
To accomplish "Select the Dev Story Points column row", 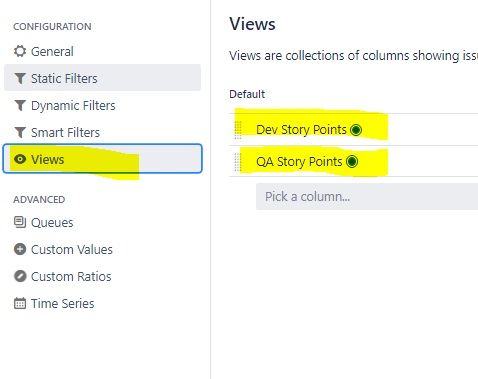I will [x=353, y=130].
